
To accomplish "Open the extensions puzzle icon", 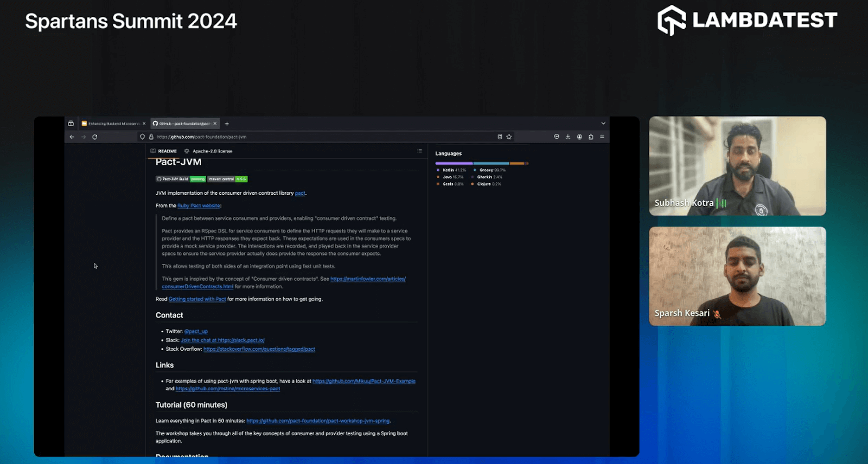I will (591, 137).
